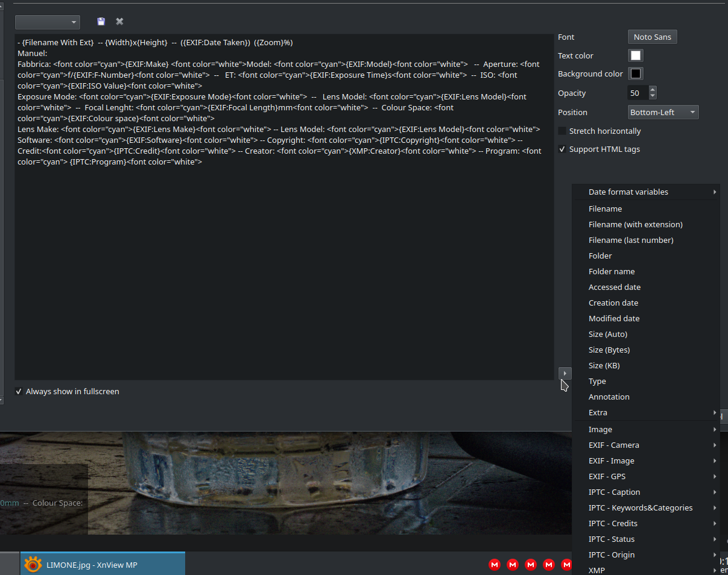This screenshot has height=575, width=728.
Task: Decrease opacity with the spinner down arrow
Action: [x=653, y=96]
